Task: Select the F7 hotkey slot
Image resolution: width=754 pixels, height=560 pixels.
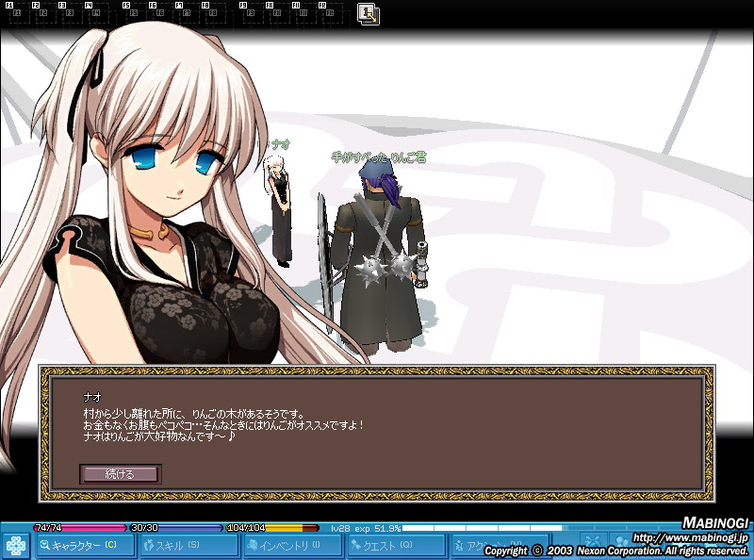Action: [x=187, y=13]
